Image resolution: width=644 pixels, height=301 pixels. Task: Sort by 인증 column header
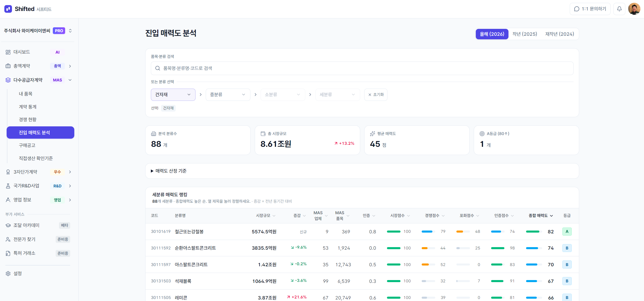pos(369,216)
